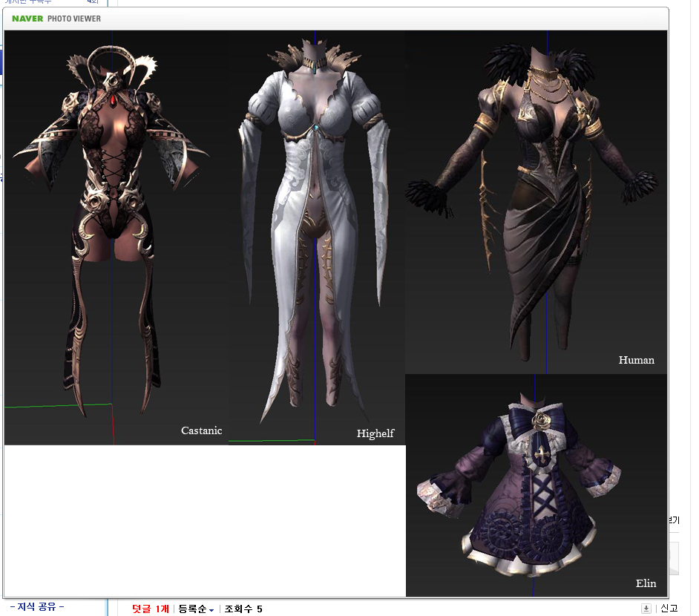Click the 댓글 1개 comments link
699x616 pixels.
[151, 609]
